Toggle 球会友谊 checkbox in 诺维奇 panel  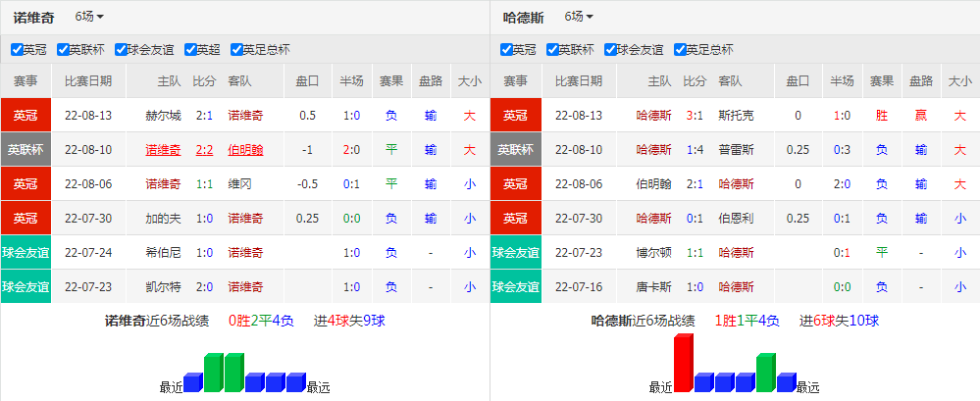120,49
